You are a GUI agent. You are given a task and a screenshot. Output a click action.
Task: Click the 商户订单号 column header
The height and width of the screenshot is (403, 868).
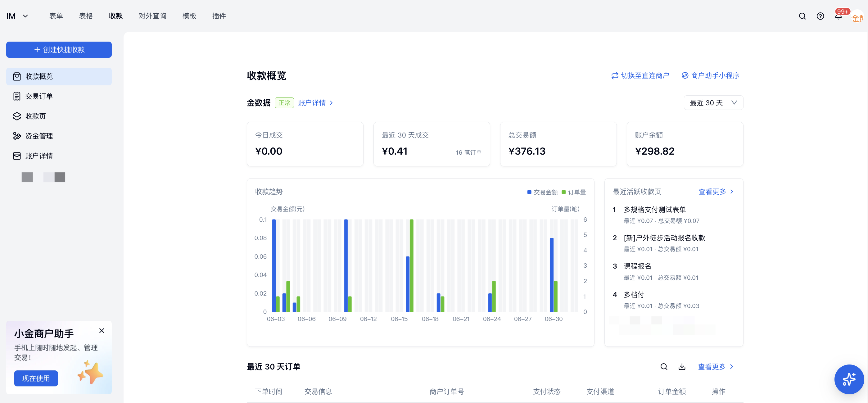(447, 392)
